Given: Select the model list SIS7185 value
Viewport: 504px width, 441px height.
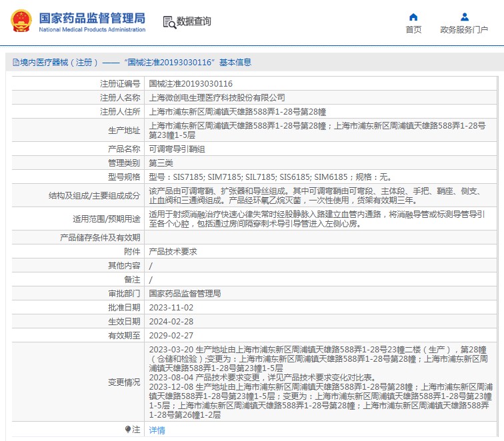Looking at the screenshot, I should point(270,177).
